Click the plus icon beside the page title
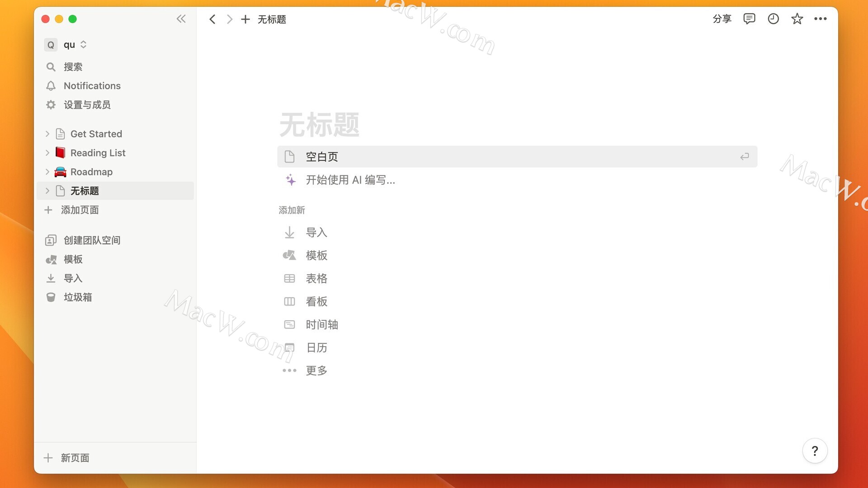This screenshot has width=868, height=488. point(245,19)
